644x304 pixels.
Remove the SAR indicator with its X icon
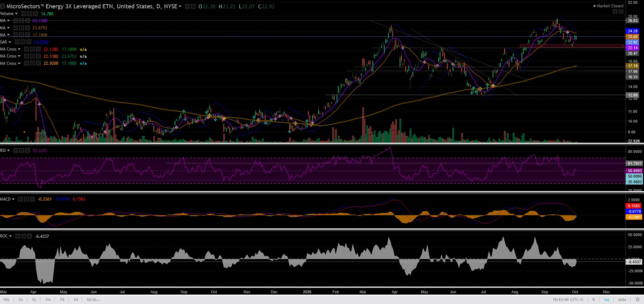click(29, 42)
